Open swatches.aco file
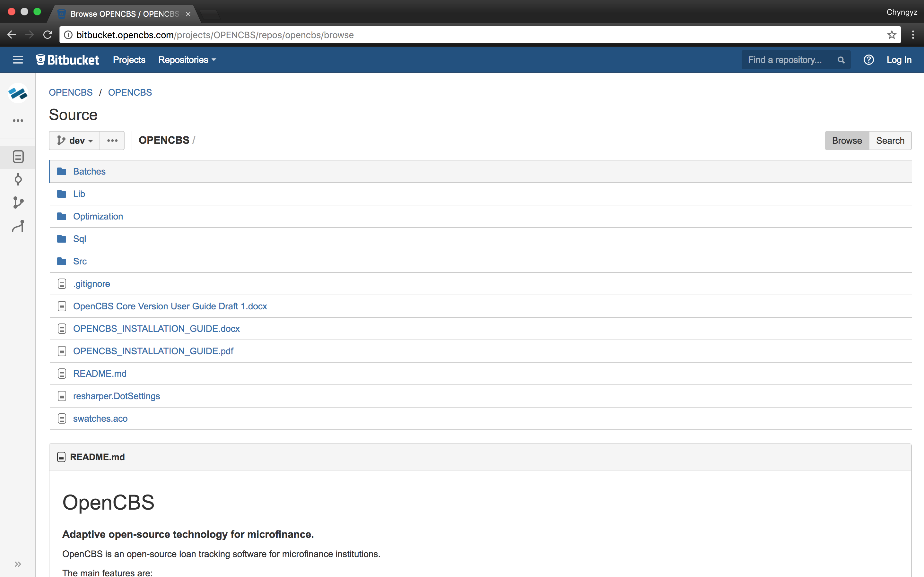This screenshot has height=577, width=924. (100, 419)
